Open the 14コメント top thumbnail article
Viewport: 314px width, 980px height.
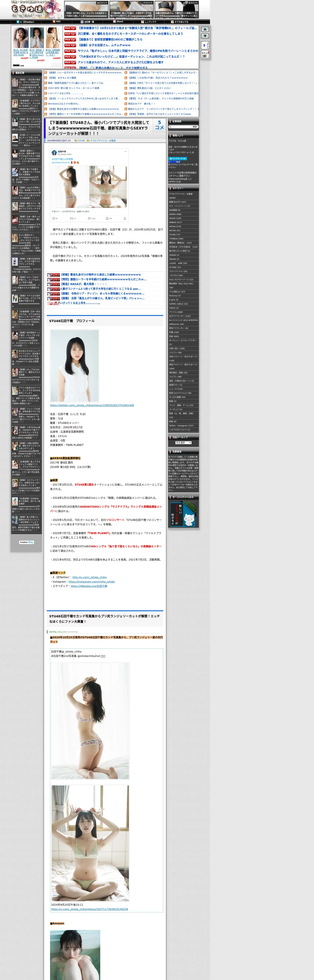[x=86, y=9]
